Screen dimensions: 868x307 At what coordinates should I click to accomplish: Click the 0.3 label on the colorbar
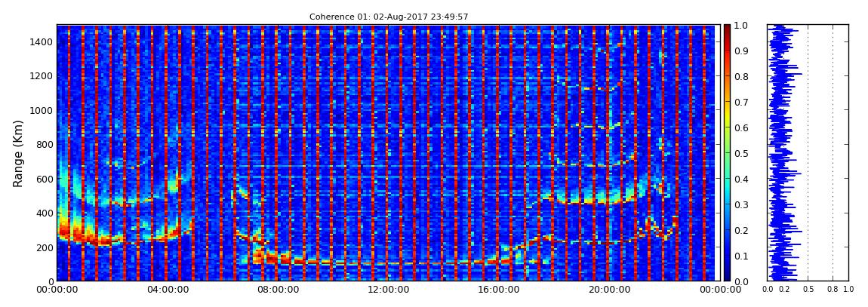740,204
